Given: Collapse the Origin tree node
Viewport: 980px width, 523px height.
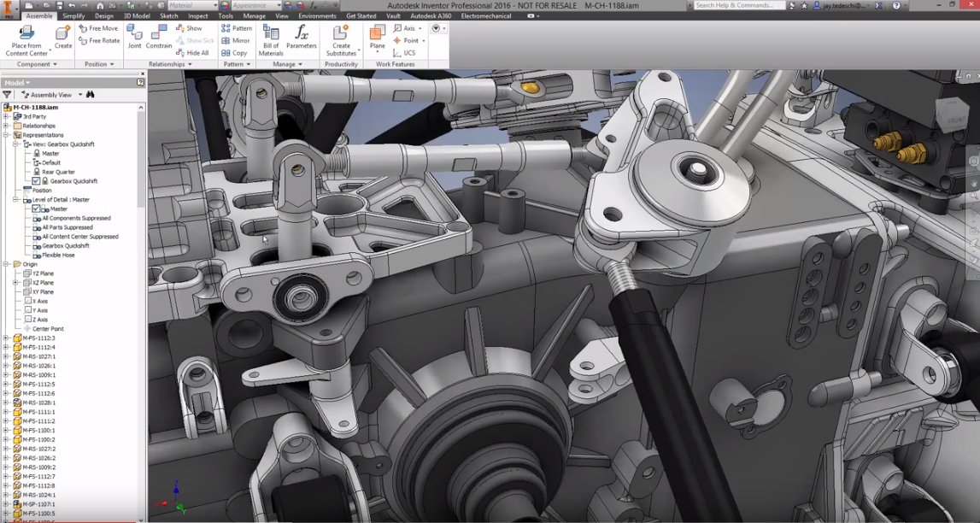Looking at the screenshot, I should 6,264.
